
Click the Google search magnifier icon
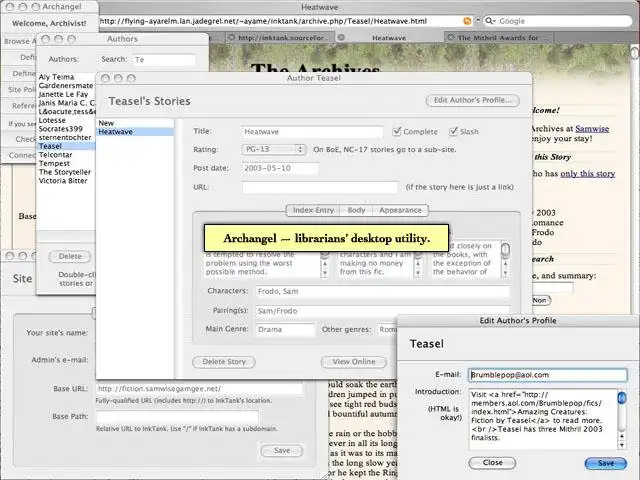(490, 21)
